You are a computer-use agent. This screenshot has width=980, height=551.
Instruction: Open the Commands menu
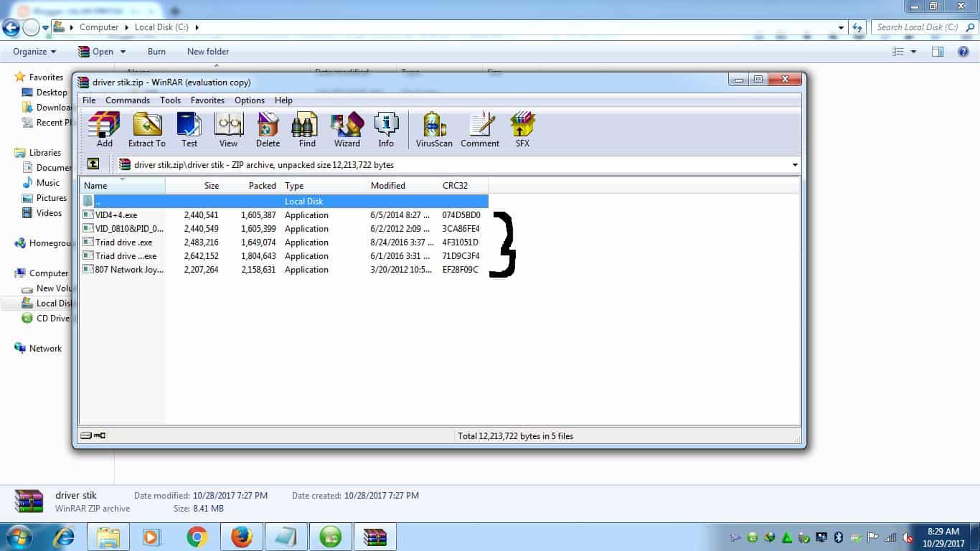tap(128, 100)
